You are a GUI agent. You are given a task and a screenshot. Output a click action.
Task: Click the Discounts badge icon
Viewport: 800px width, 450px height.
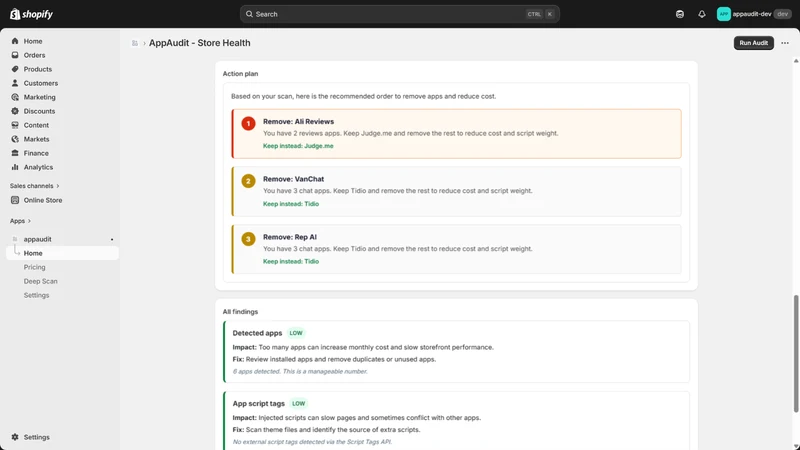pyautogui.click(x=15, y=111)
